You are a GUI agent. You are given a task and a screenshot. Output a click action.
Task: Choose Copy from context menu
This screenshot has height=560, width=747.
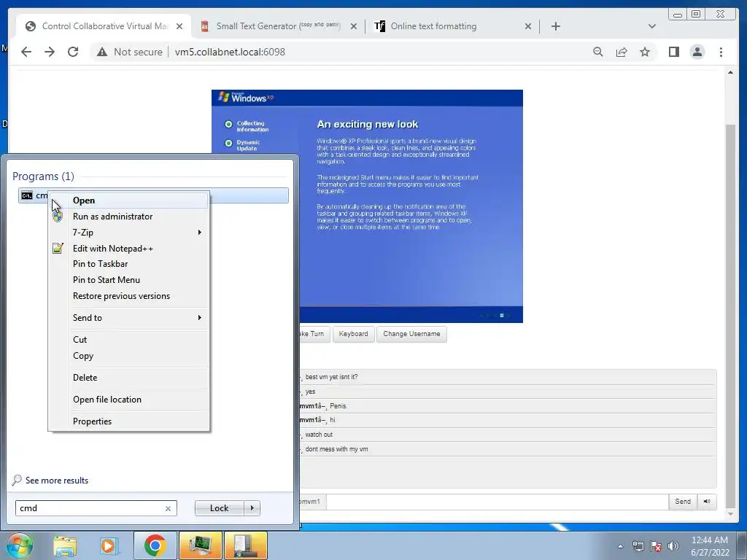(129, 356)
